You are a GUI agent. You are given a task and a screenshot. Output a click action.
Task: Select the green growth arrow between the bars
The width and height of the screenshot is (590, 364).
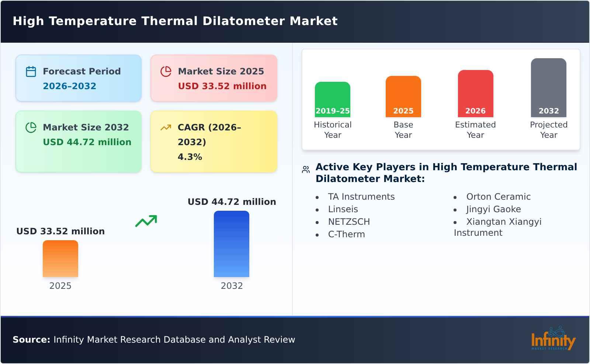146,221
